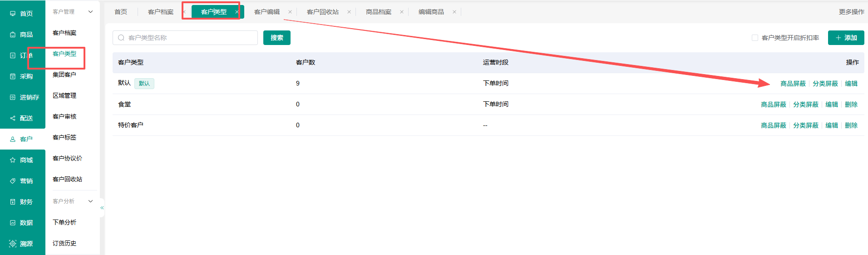Open the 商品 module icon

pos(13,35)
